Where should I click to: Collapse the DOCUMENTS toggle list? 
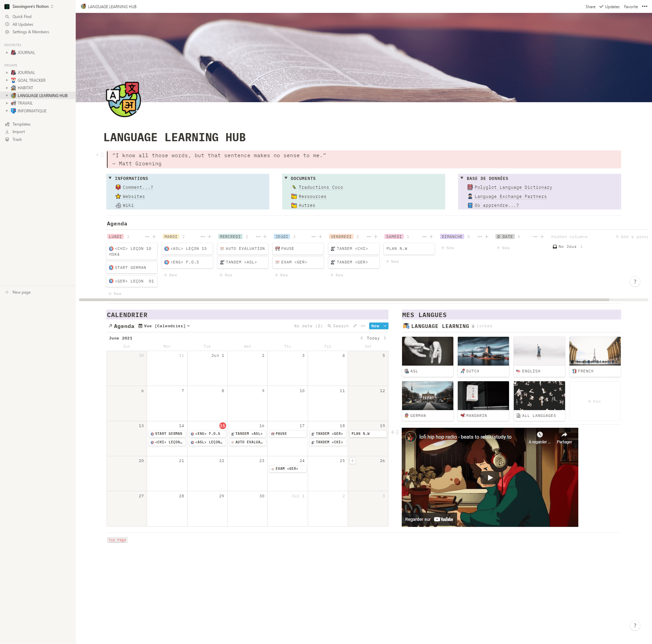click(x=286, y=178)
